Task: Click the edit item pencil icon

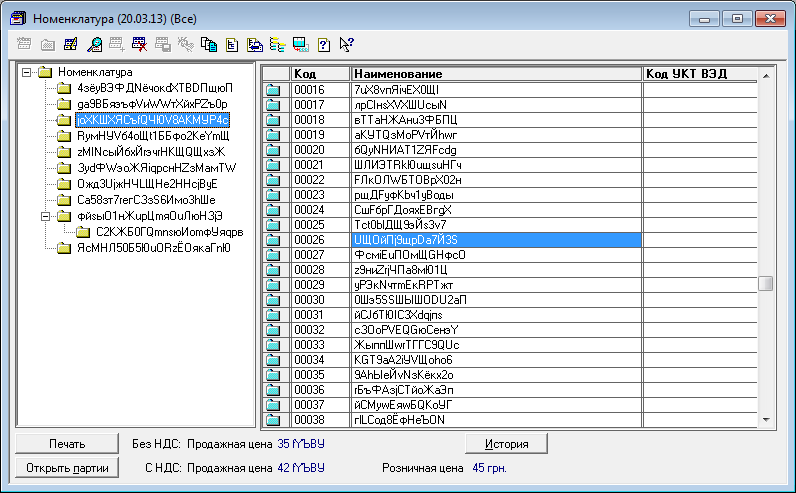Action: [71, 45]
